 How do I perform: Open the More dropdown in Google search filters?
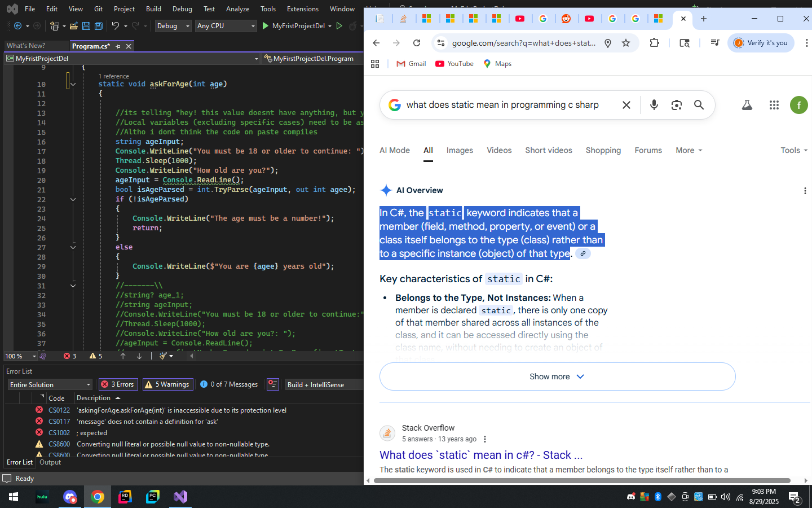(x=689, y=150)
